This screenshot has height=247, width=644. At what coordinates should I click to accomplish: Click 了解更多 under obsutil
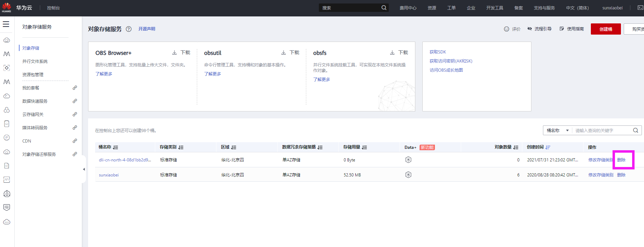[x=213, y=74]
